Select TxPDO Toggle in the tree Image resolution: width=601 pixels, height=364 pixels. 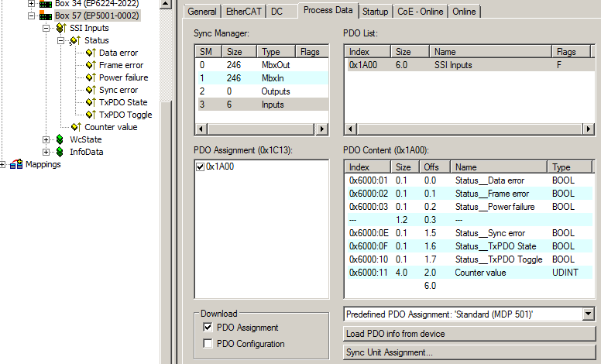[x=125, y=115]
